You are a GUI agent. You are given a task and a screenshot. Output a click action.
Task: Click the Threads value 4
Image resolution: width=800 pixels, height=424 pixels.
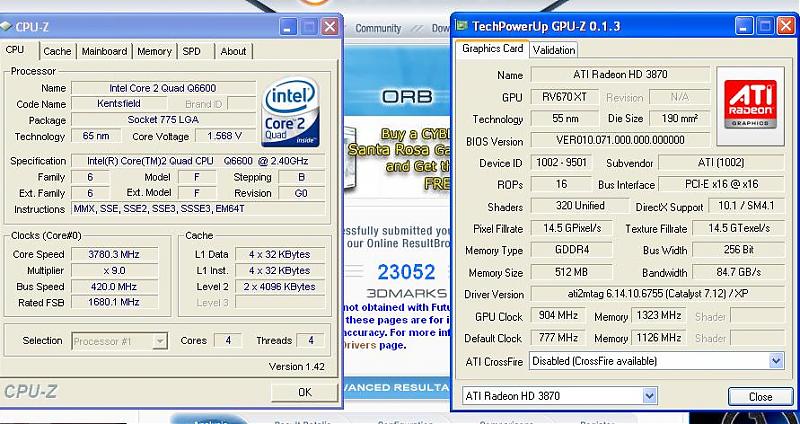pos(310,340)
